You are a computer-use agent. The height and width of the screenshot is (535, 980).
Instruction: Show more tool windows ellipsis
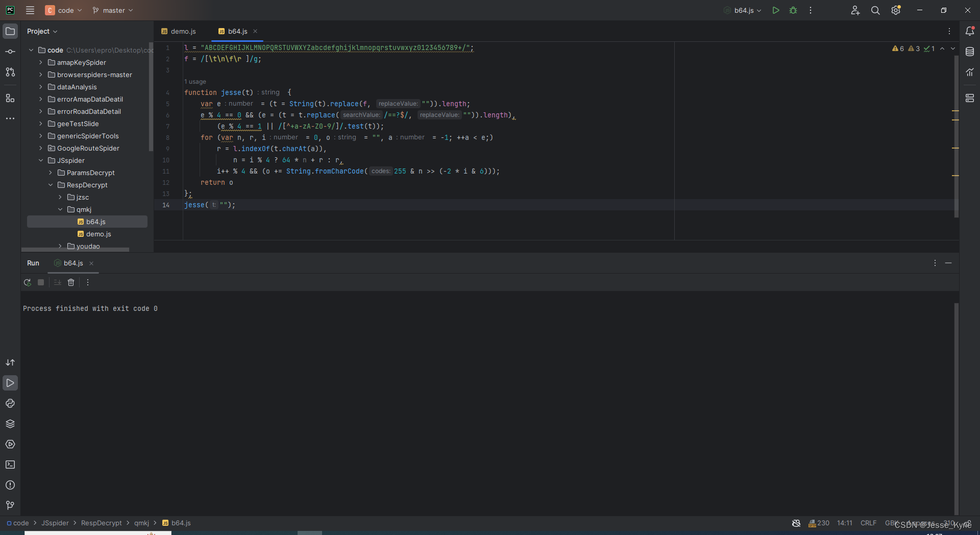pyautogui.click(x=10, y=118)
